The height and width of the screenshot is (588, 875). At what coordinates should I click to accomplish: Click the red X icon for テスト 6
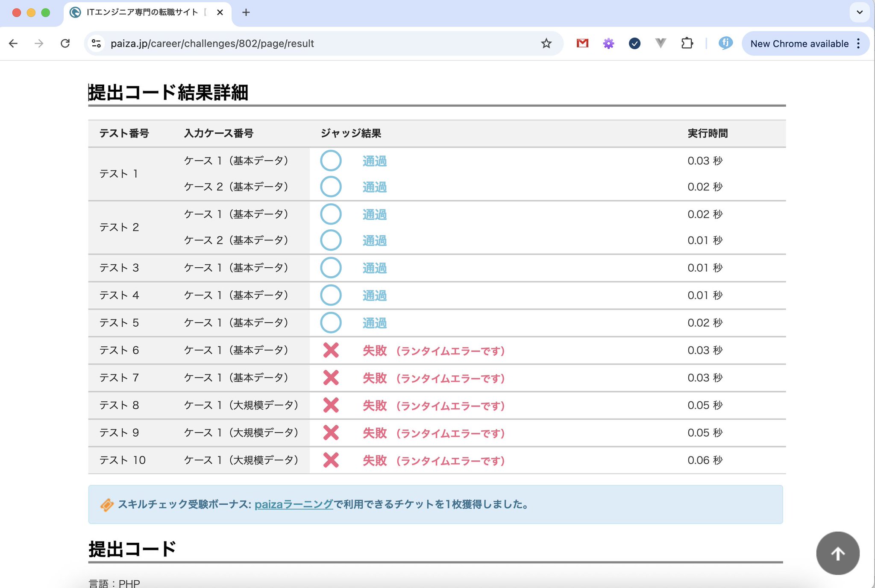[x=331, y=350]
